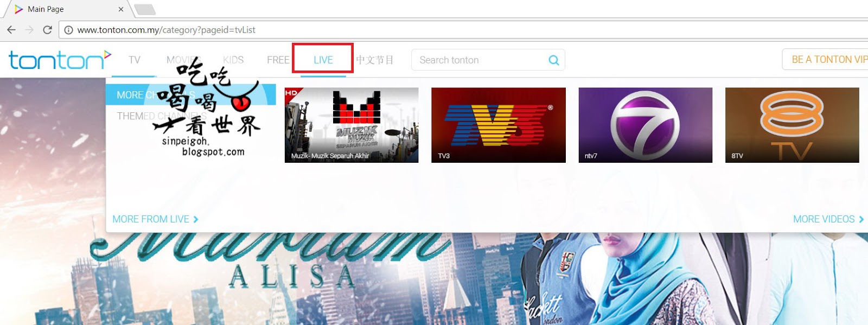
Task: Click the browser back arrow
Action: pyautogui.click(x=11, y=30)
